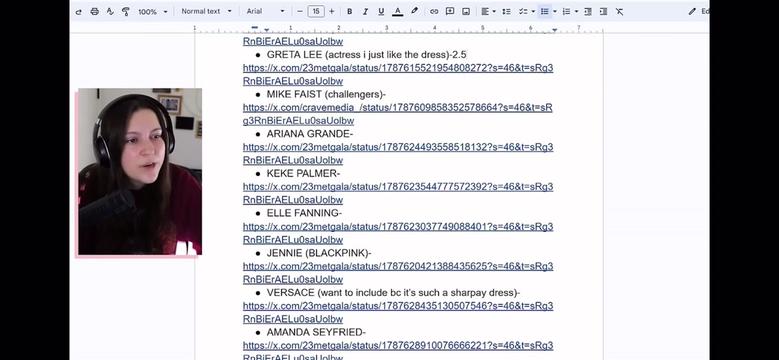Viewport: 779px width, 360px height.
Task: Decrease font size with minus button
Action: point(300,11)
